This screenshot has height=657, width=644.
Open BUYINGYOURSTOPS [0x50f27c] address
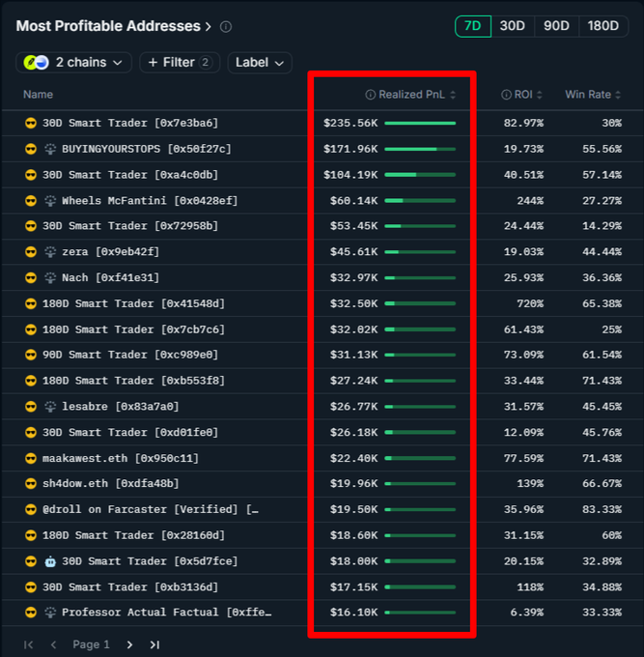coord(147,149)
